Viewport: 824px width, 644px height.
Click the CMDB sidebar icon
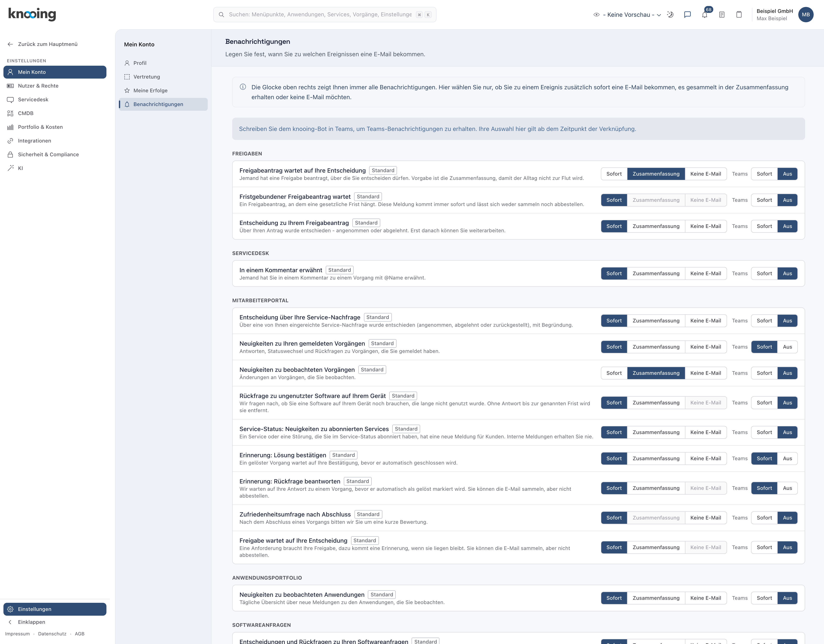[11, 113]
